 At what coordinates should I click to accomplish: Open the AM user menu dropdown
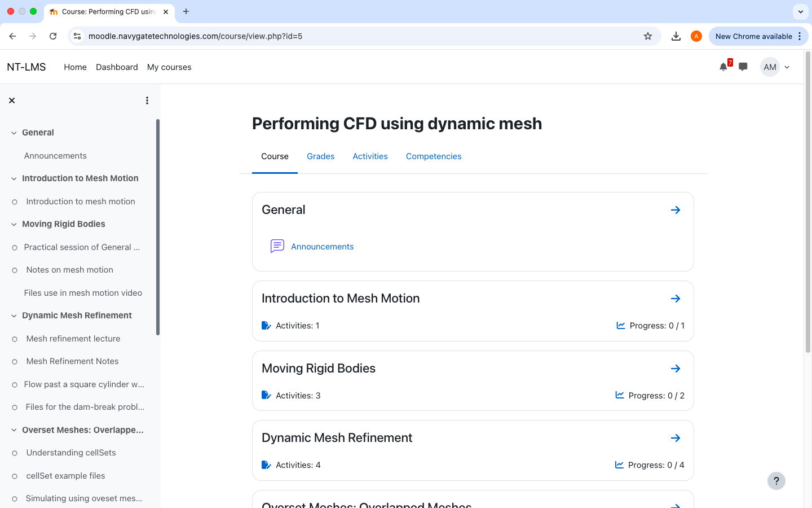point(776,67)
